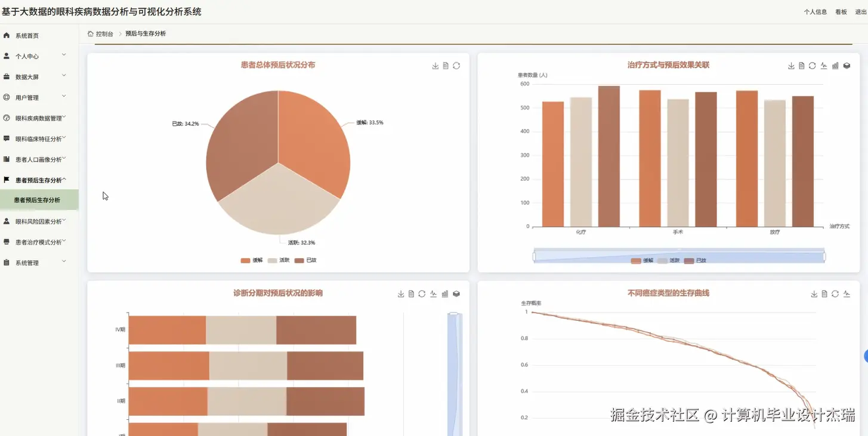This screenshot has width=868, height=436.
Task: Click the 预后与生存分析 breadcrumb text
Action: tap(146, 34)
